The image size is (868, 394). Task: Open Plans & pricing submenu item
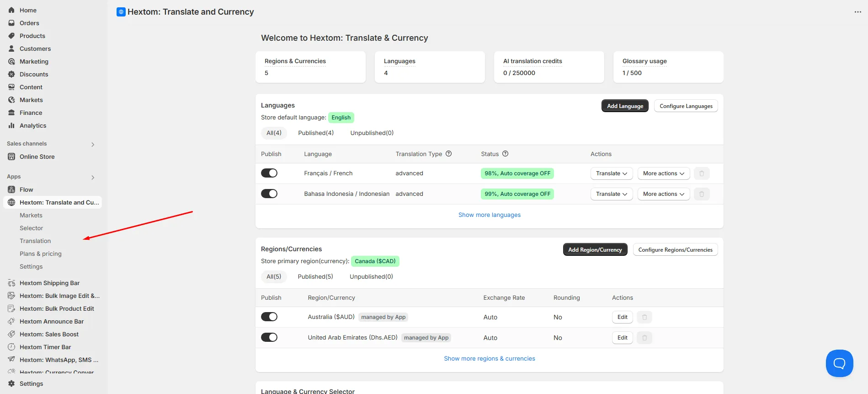tap(41, 254)
